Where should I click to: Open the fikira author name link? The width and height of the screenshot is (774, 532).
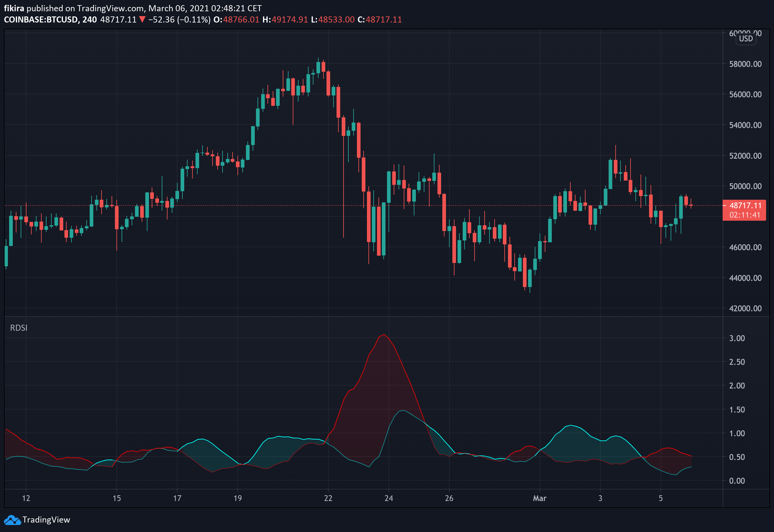click(14, 8)
